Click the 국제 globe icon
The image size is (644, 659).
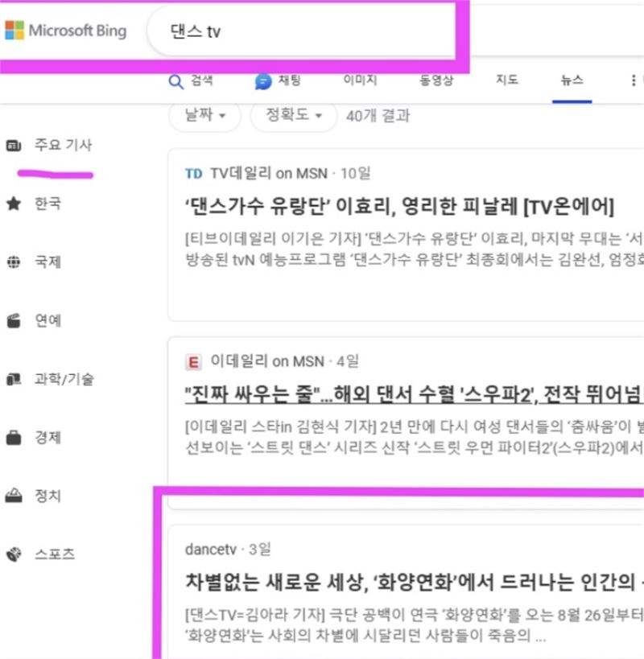[14, 262]
